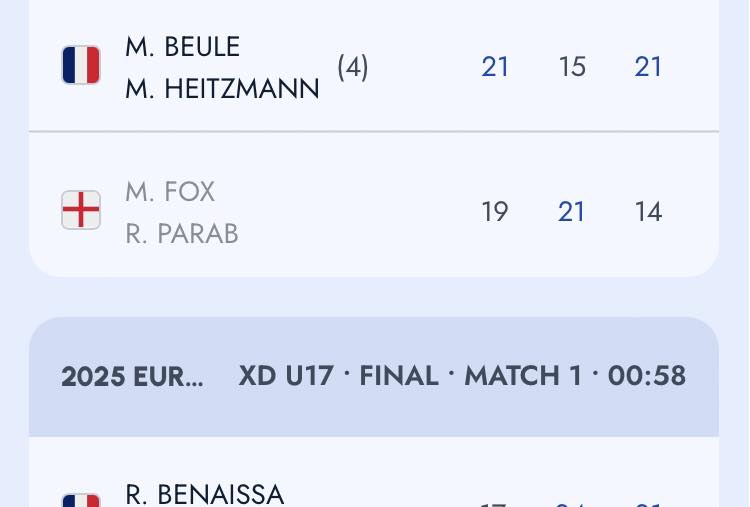Viewport: 750px width, 507px height.
Task: Click Beule/Heitzmann first game score 21
Action: pos(495,67)
